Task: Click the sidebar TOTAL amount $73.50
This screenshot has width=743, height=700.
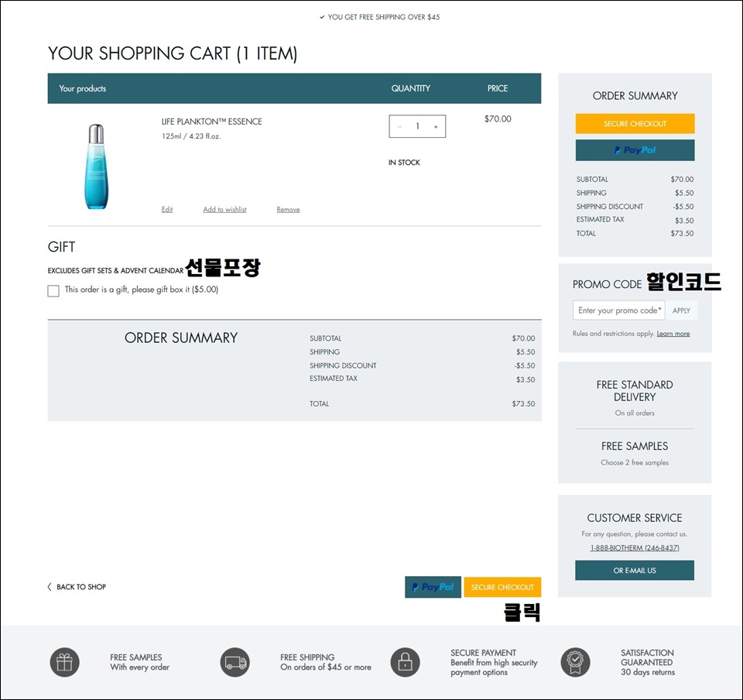Action: (682, 234)
